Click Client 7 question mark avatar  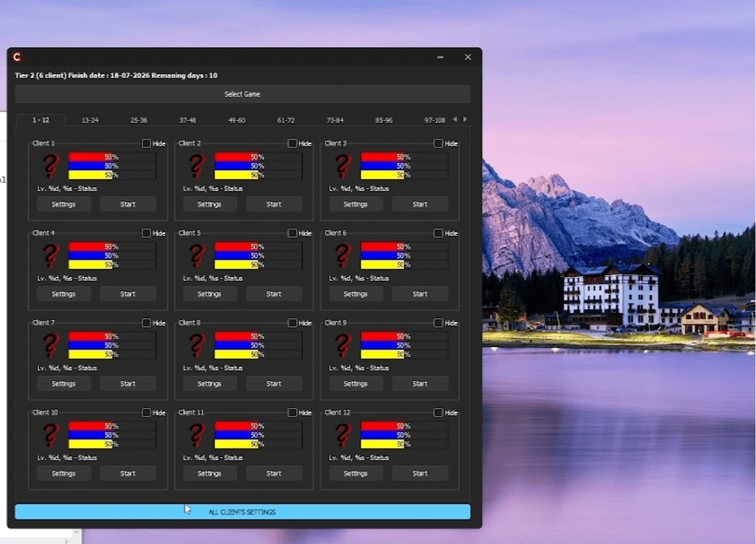click(51, 346)
